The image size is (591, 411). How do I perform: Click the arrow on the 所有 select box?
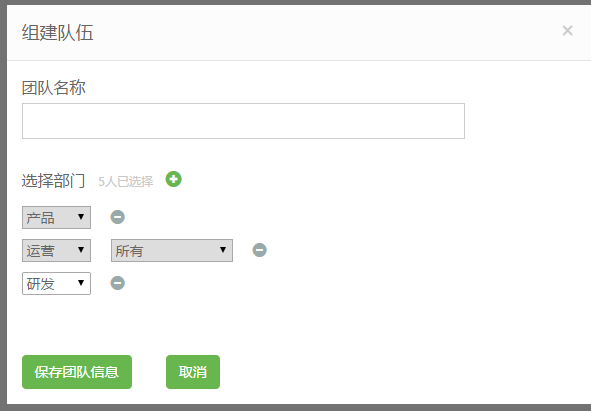[223, 250]
